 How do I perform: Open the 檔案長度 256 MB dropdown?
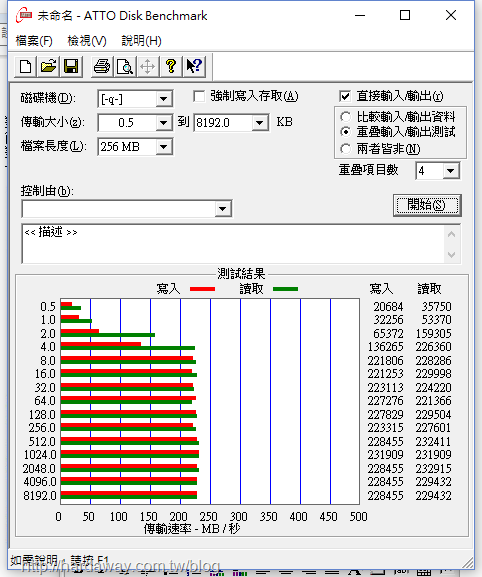(x=163, y=147)
